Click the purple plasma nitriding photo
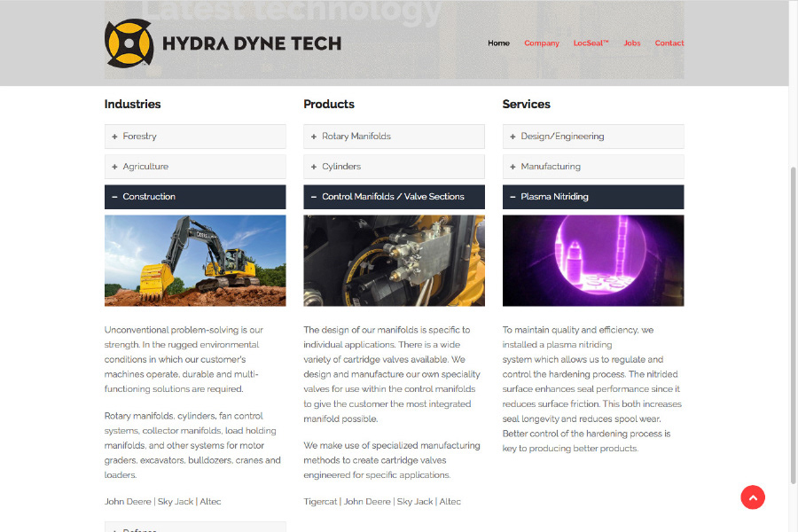798x532 pixels. [x=593, y=260]
